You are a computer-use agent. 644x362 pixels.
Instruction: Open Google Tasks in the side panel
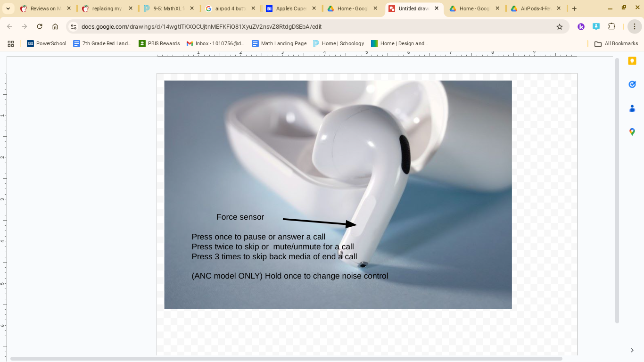tap(632, 84)
